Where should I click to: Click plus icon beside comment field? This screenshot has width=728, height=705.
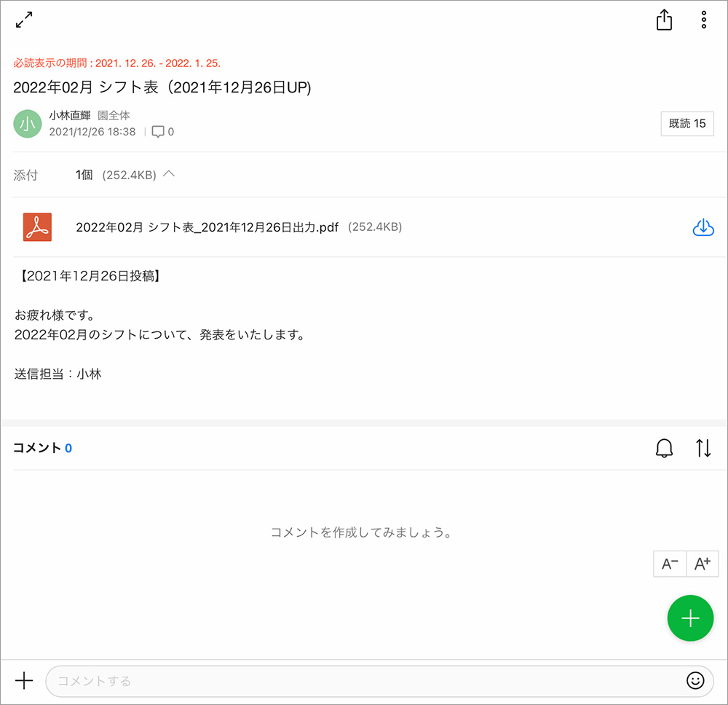click(x=24, y=680)
